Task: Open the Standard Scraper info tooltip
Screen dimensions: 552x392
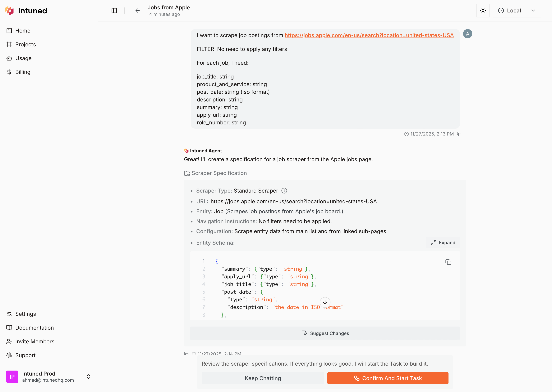Action: pyautogui.click(x=284, y=190)
